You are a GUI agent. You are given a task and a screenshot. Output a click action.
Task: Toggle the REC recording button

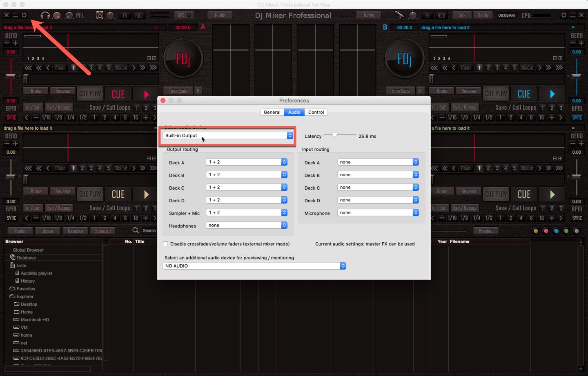185,15
